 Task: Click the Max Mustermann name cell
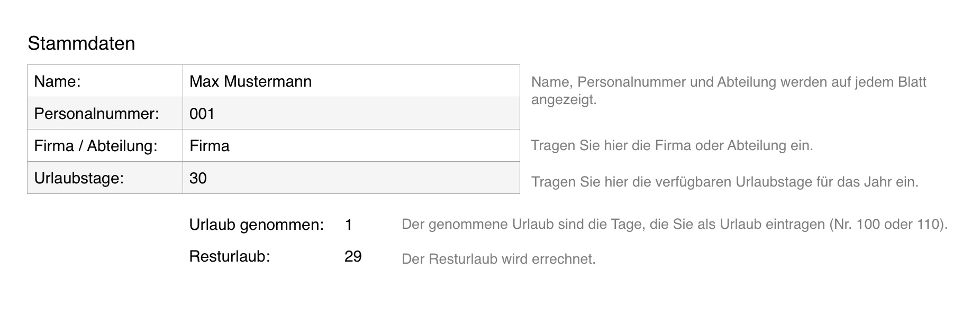pyautogui.click(x=350, y=81)
